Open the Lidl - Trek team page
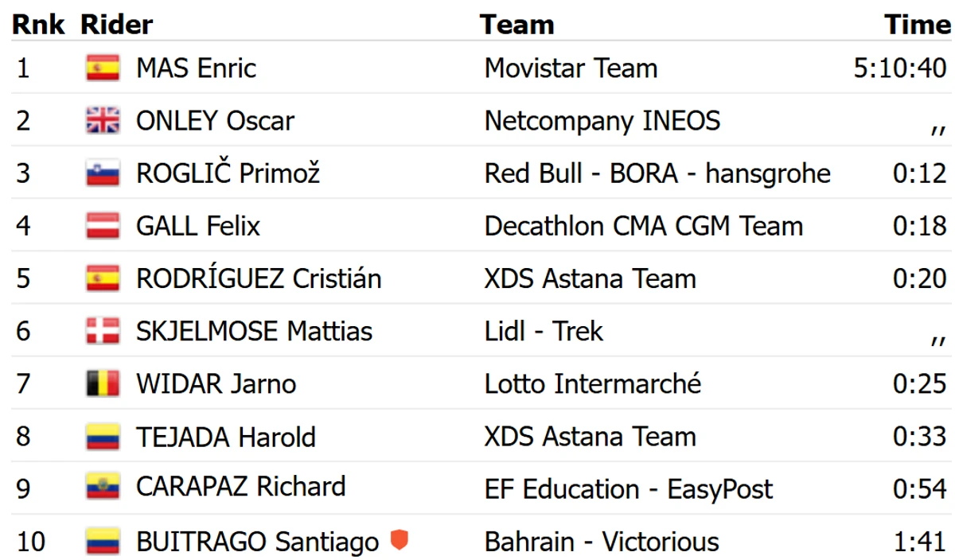Viewport: 955px width, 560px height. [x=544, y=331]
